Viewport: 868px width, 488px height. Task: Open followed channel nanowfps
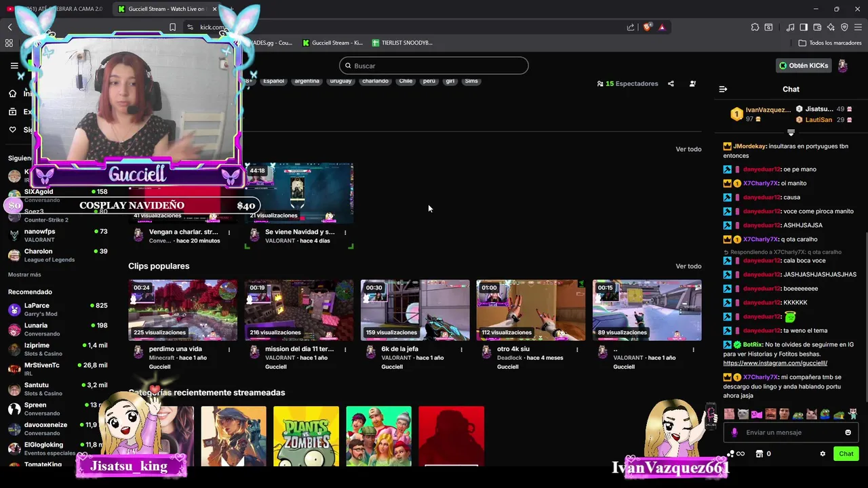click(x=58, y=235)
